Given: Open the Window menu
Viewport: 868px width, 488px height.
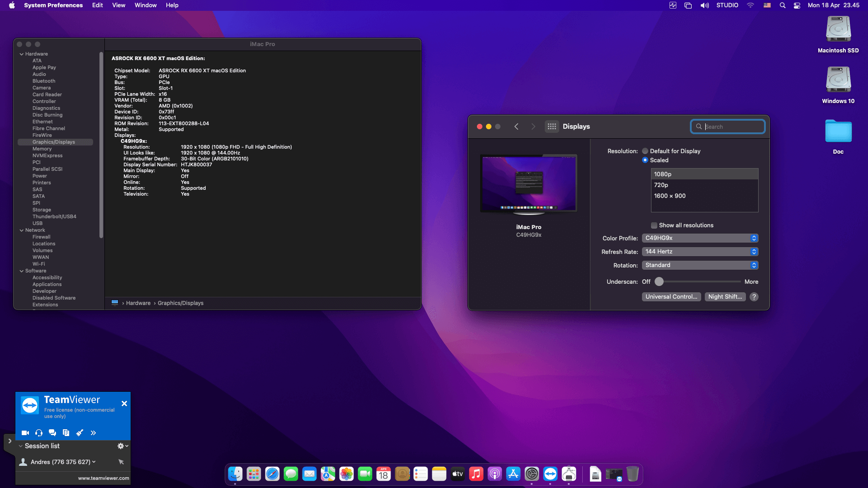Looking at the screenshot, I should [x=146, y=5].
